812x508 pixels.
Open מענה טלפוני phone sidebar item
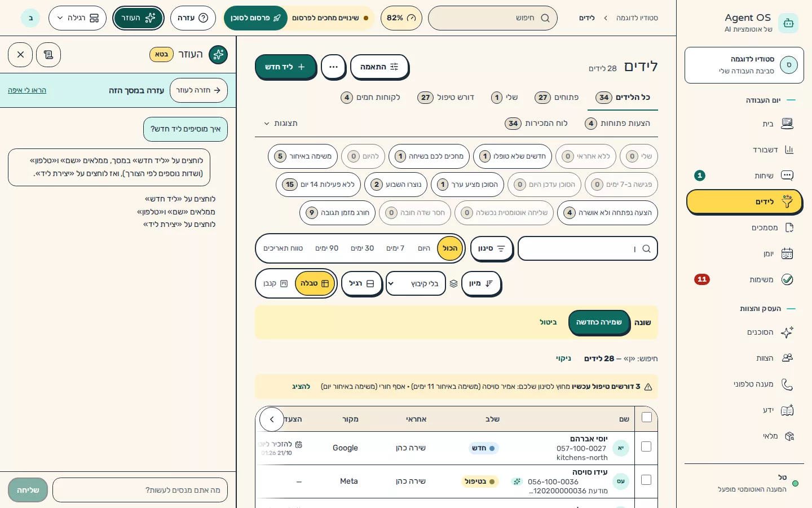[744, 384]
